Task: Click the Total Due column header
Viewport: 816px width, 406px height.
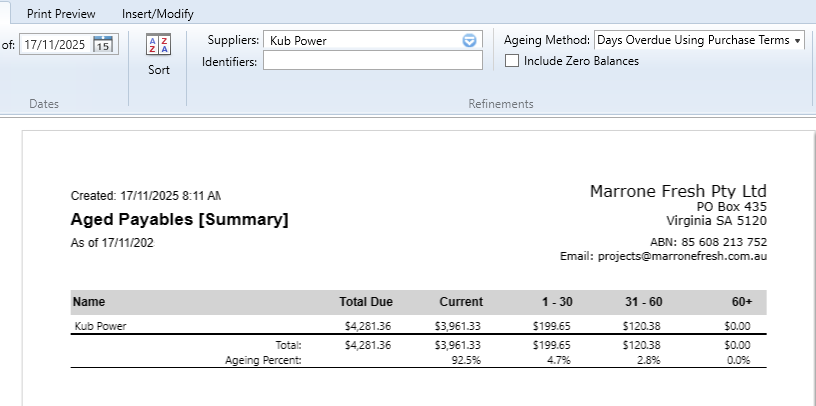Action: point(366,302)
